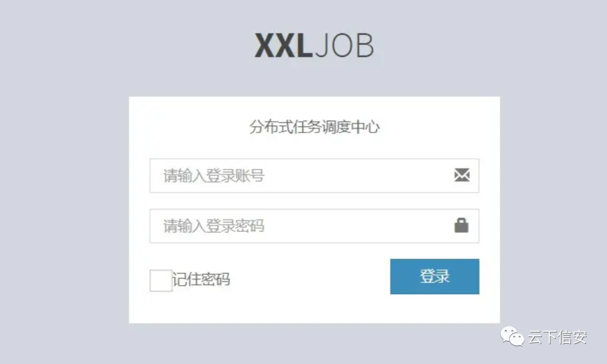
Task: Click the thin JOB part of logo
Action: 345,46
